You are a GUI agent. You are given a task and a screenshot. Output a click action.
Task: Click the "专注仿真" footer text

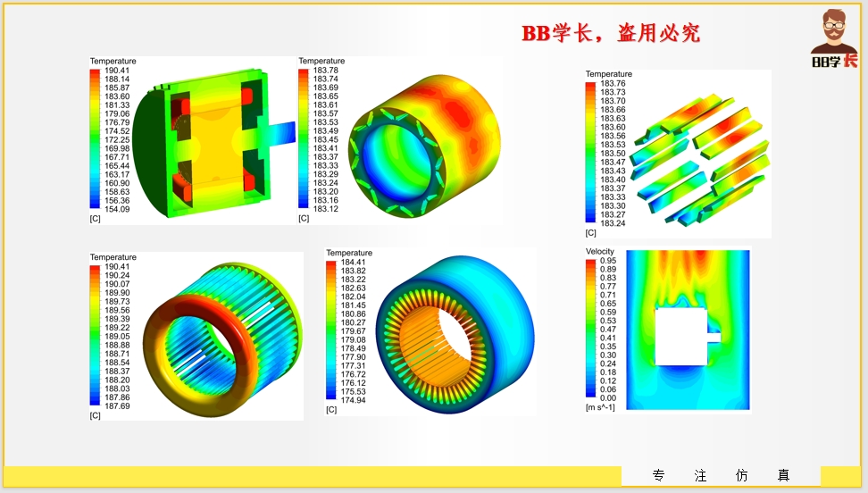click(721, 475)
